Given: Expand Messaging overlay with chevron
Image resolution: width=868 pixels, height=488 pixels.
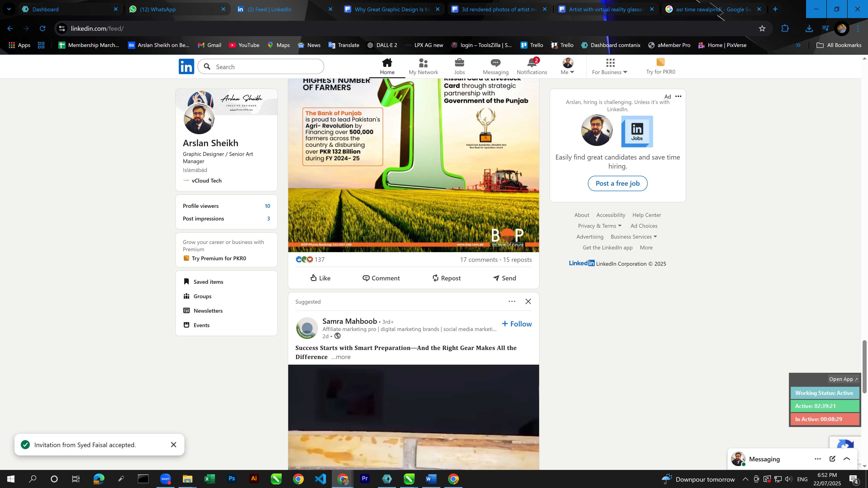Looking at the screenshot, I should (847, 459).
